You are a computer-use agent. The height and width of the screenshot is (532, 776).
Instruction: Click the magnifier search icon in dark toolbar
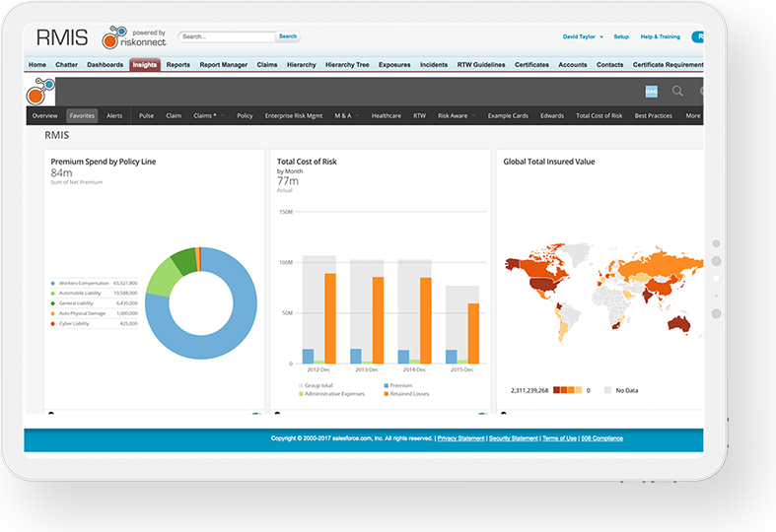(677, 91)
